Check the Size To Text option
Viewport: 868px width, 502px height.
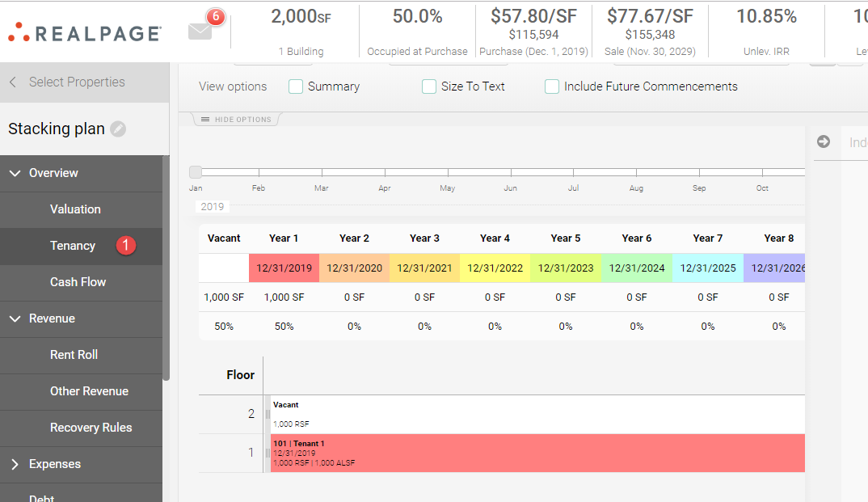pyautogui.click(x=428, y=86)
